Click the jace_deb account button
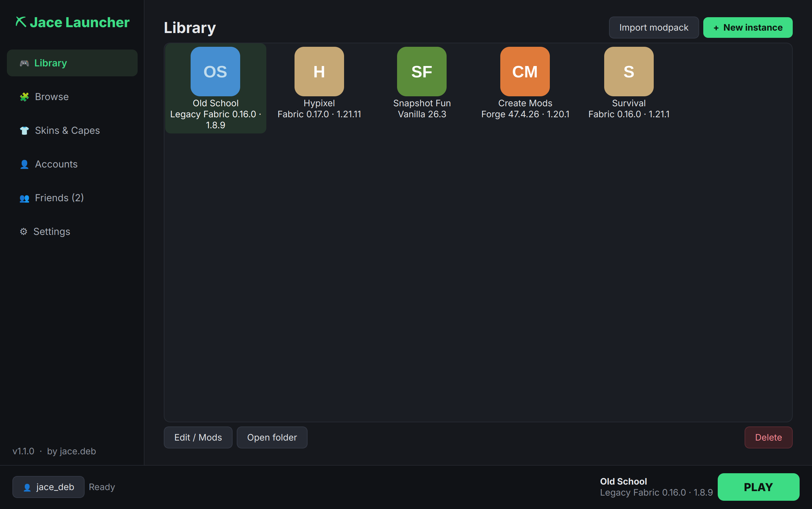 click(x=49, y=487)
